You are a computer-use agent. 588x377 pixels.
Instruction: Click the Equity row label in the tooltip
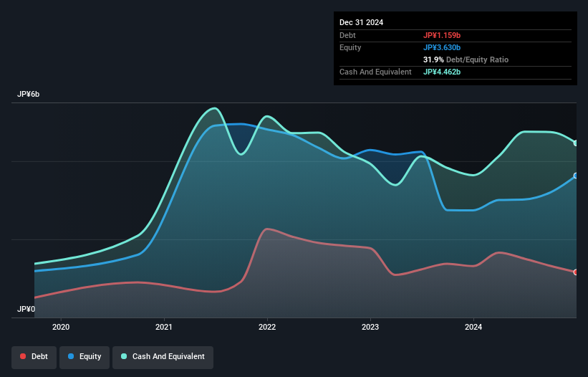coord(350,47)
